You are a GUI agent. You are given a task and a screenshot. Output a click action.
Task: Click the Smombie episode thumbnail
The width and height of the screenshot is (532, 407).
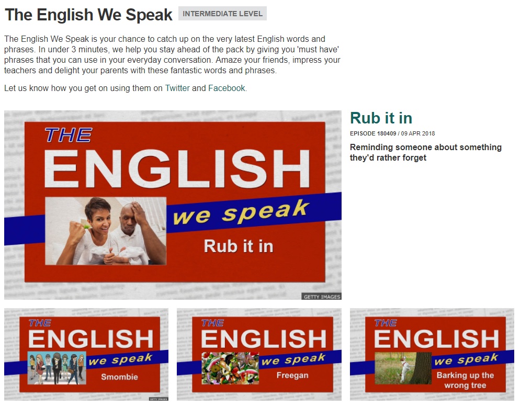[86, 354]
